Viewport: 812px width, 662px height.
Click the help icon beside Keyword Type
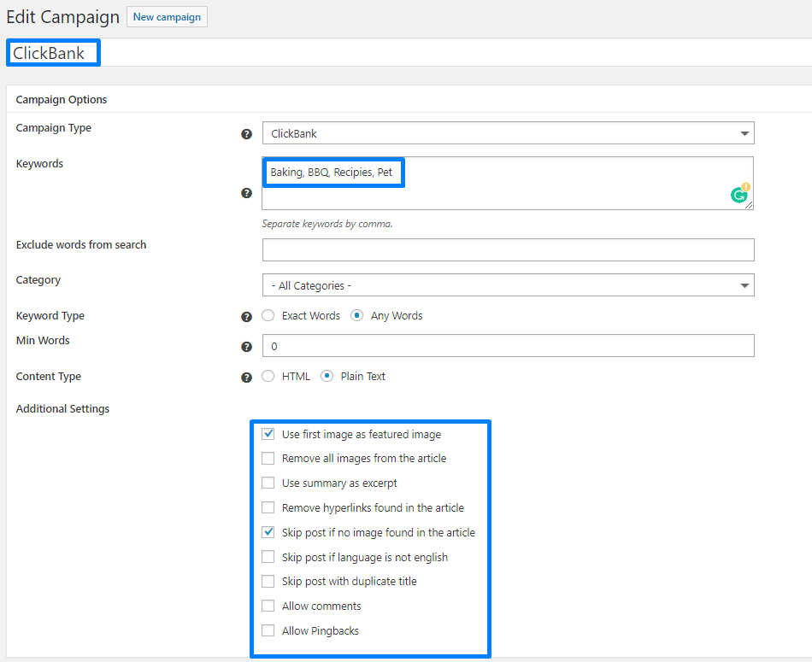tap(246, 317)
